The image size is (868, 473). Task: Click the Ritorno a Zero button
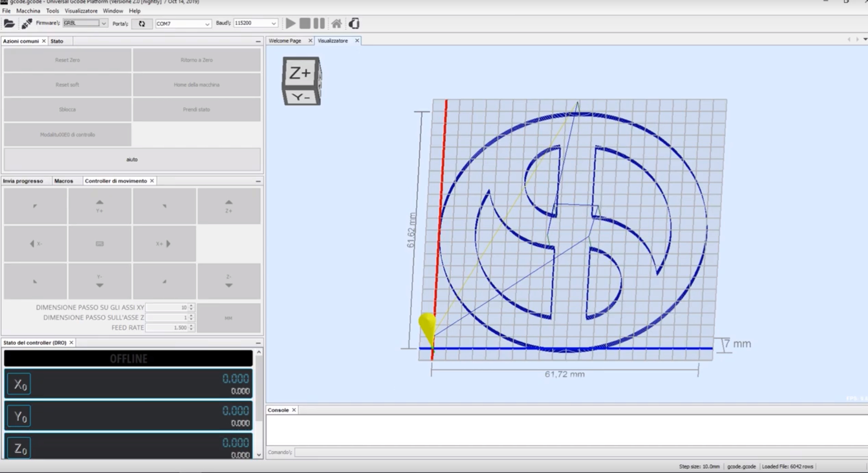tap(197, 60)
